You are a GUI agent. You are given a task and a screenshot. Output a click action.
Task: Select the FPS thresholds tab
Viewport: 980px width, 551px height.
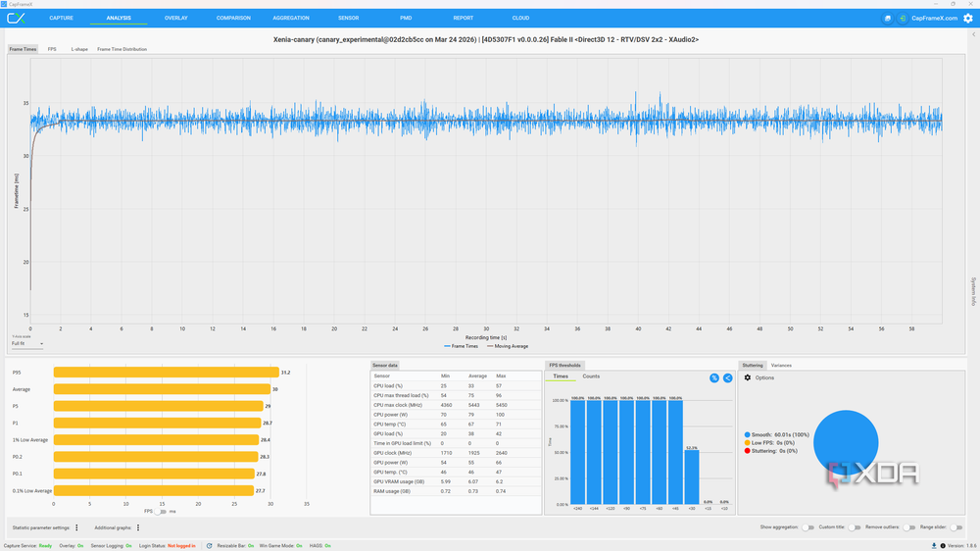pyautogui.click(x=565, y=366)
